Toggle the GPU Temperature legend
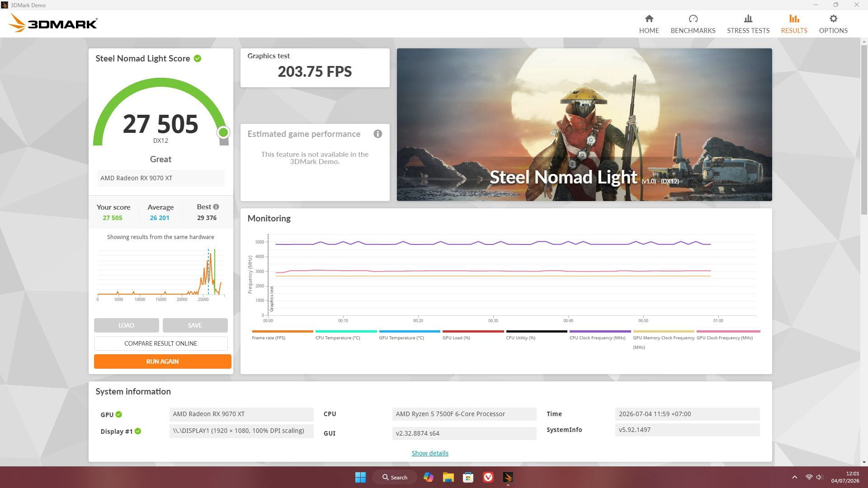Screen dimensions: 868x488 (409, 335)
